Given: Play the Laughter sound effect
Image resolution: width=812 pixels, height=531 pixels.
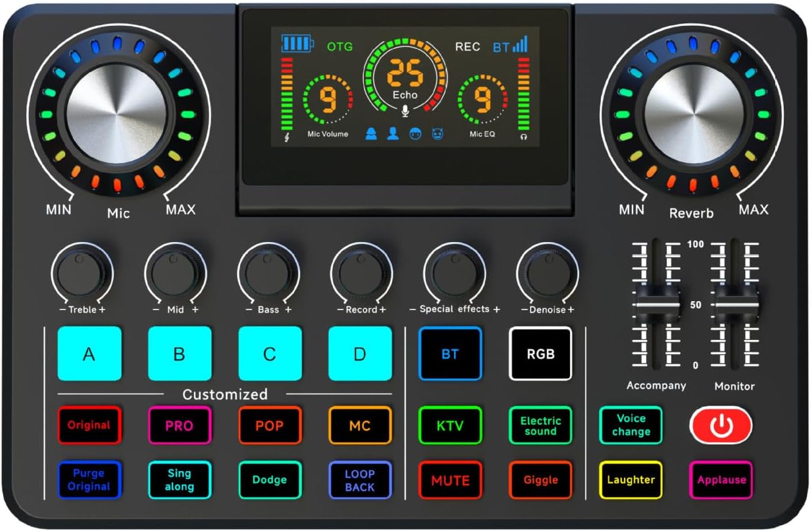Looking at the screenshot, I should [631, 480].
